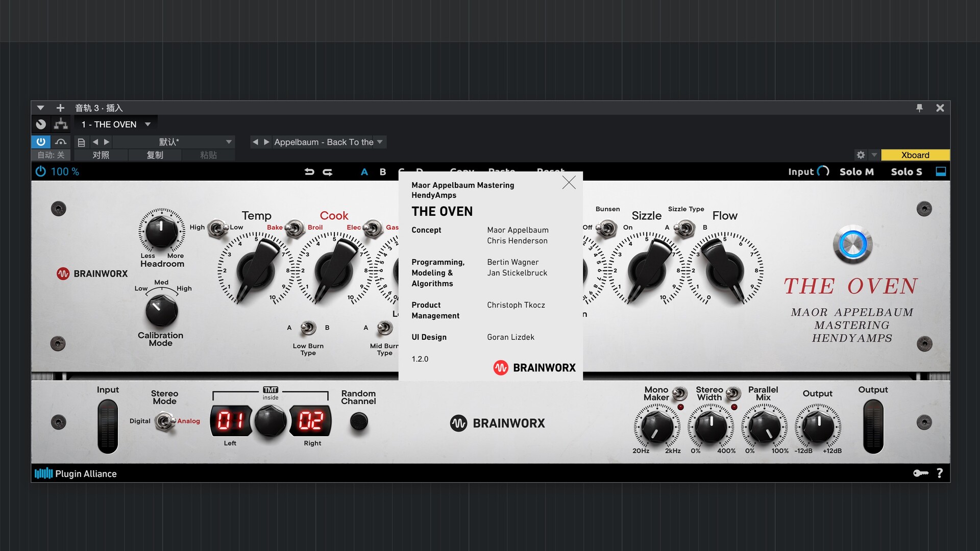Click the Sizzle chicken-head knob

pos(646,270)
